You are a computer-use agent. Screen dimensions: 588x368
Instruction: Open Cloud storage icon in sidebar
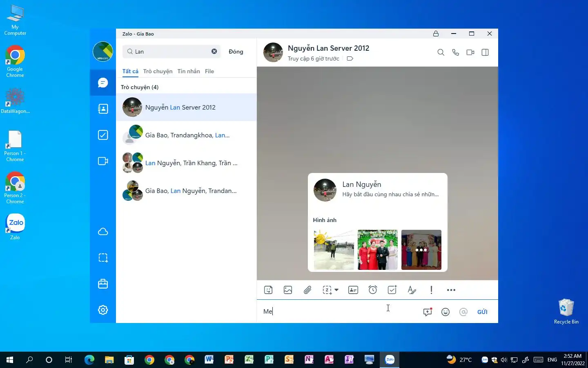pos(103,231)
